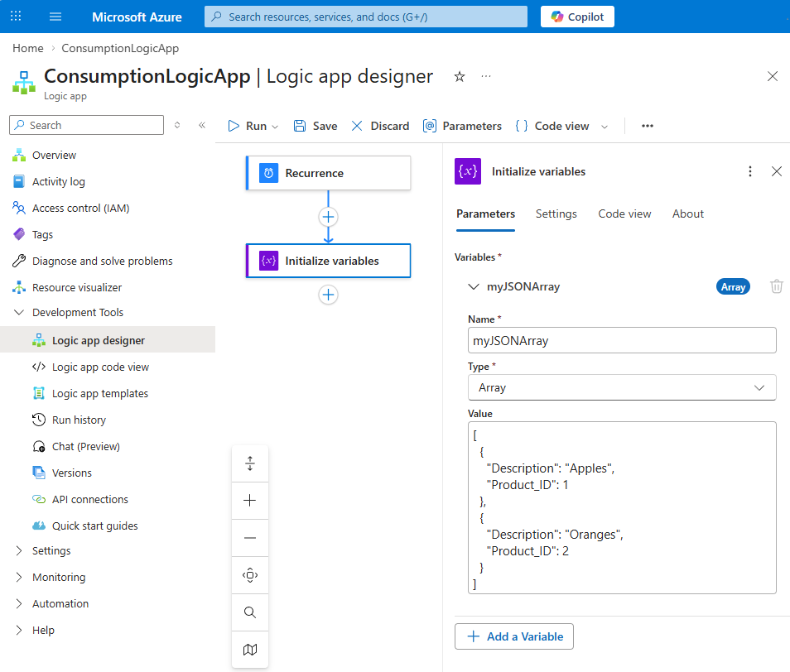Screen dimensions: 790x672
Task: Open Initialize variables panel kebab menu
Action: coord(750,171)
